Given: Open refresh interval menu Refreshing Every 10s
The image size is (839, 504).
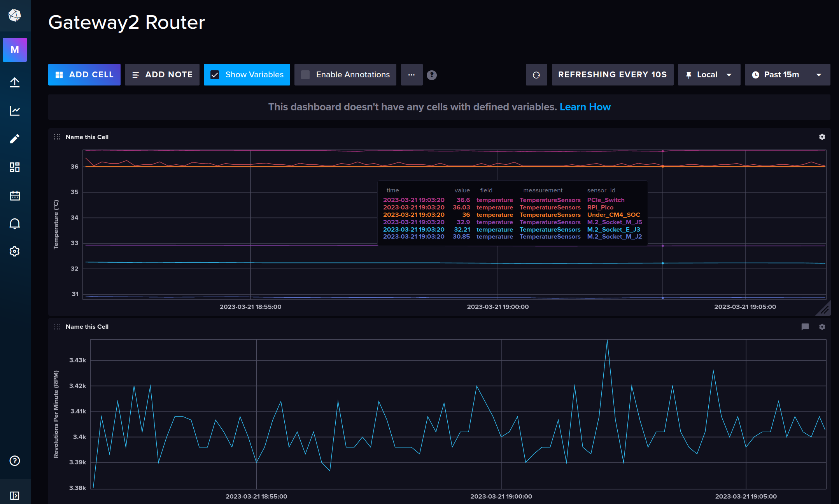Looking at the screenshot, I should pyautogui.click(x=612, y=75).
